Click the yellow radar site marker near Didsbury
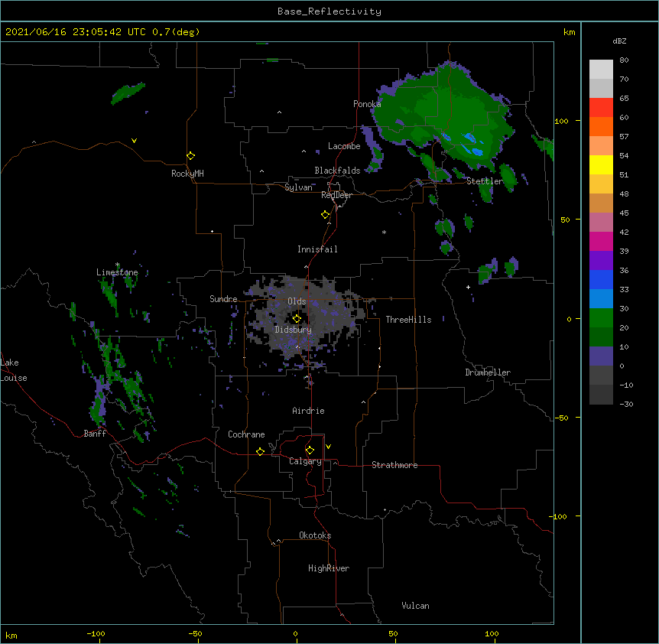The height and width of the screenshot is (644, 659). click(297, 319)
